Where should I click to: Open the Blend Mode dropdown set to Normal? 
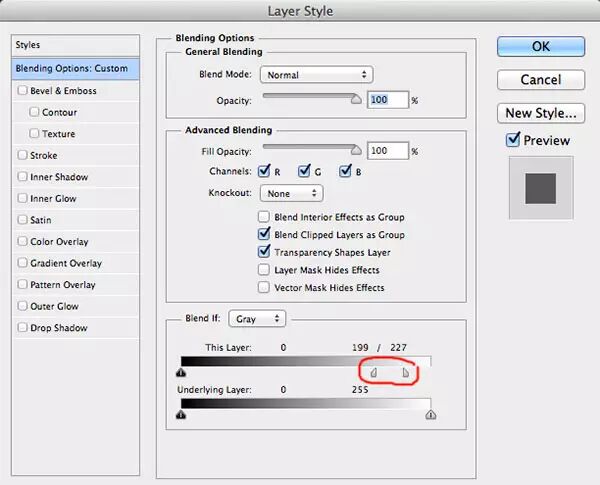click(x=316, y=75)
